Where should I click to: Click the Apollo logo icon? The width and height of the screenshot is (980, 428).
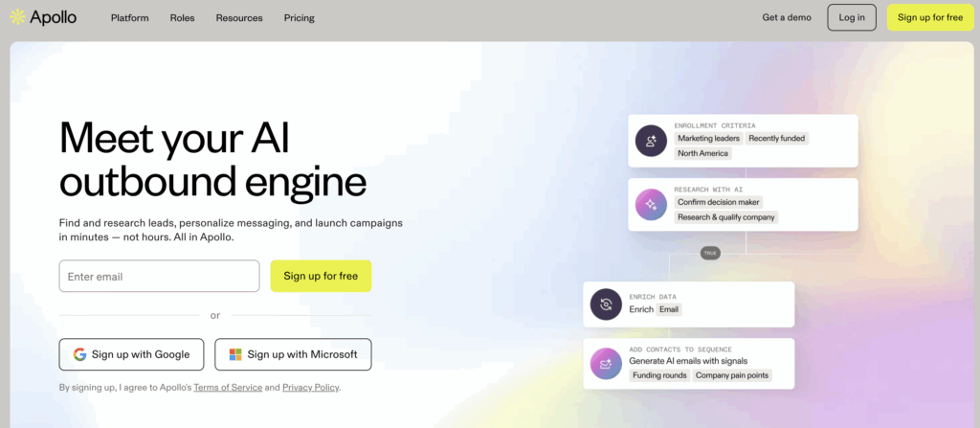pyautogui.click(x=17, y=17)
